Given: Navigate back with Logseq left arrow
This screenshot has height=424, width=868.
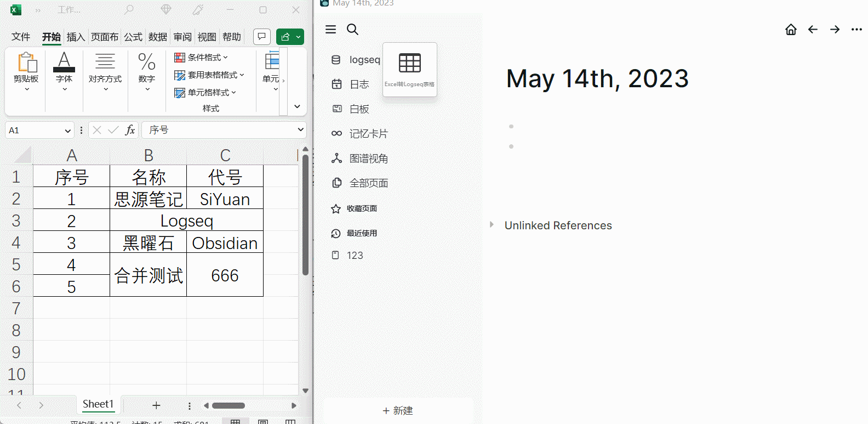Looking at the screenshot, I should pos(813,29).
